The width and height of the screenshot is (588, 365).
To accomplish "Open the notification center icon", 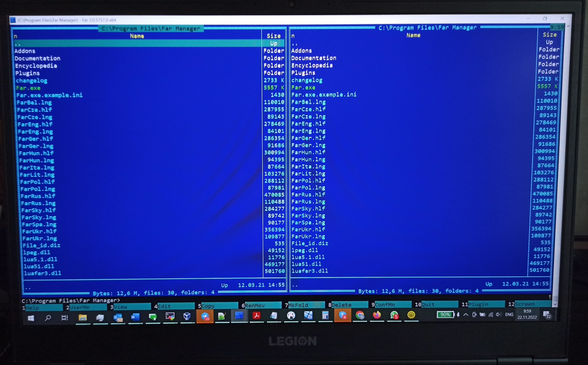I will click(547, 315).
